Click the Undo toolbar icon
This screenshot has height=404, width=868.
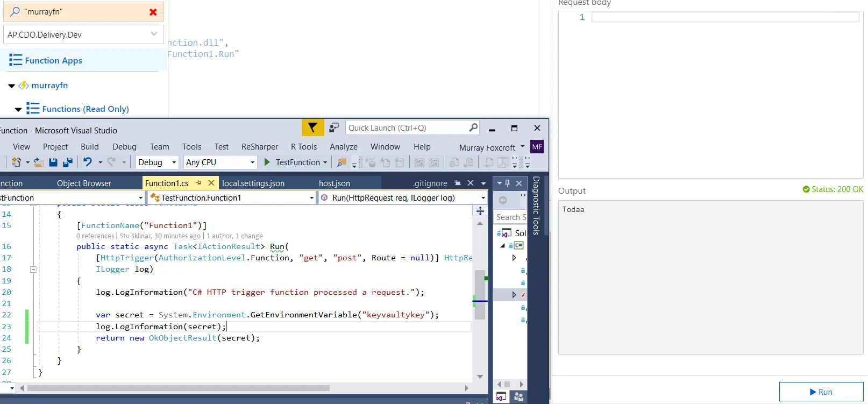pos(88,162)
